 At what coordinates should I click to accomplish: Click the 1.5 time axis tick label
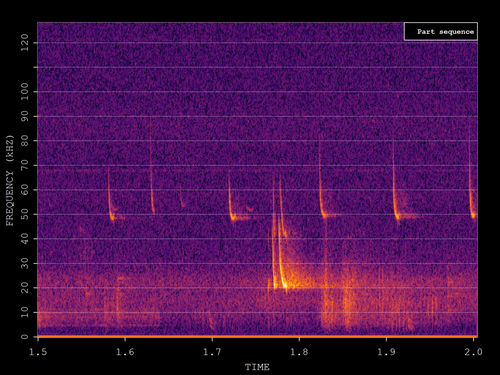38,352
